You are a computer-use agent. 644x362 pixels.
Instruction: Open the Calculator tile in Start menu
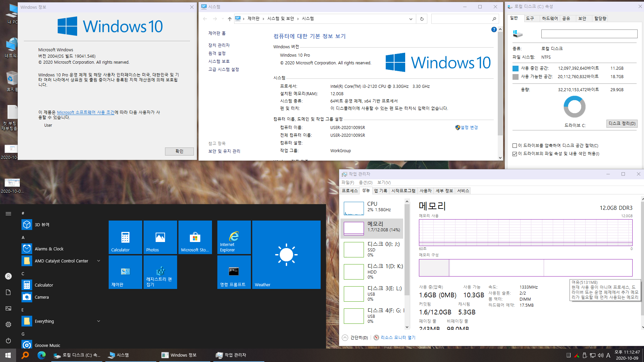click(x=125, y=237)
